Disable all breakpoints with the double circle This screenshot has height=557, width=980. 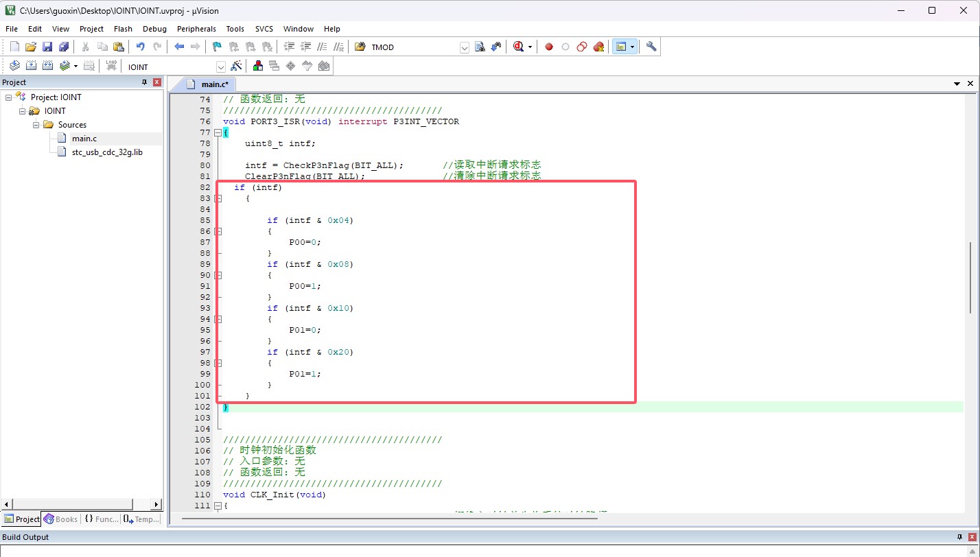pos(582,47)
